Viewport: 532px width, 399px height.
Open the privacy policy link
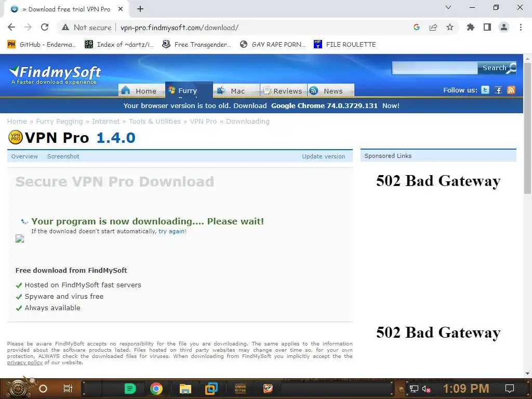pyautogui.click(x=25, y=362)
